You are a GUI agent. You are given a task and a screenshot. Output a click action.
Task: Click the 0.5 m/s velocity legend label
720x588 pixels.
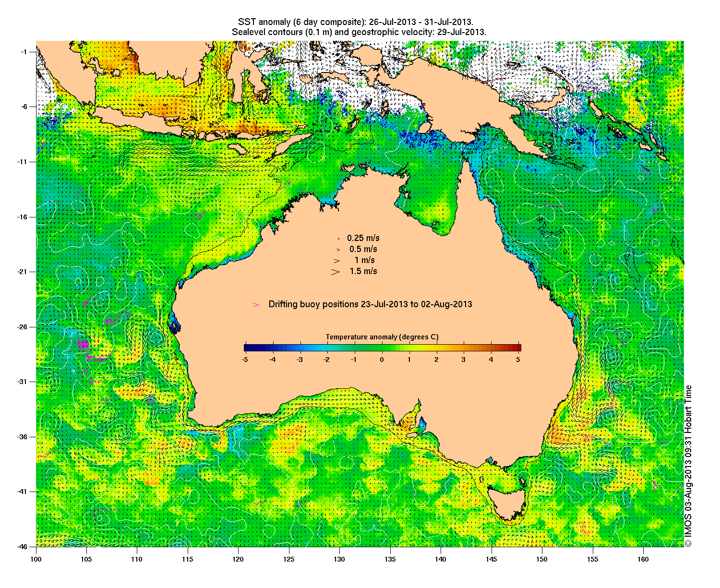coord(363,249)
